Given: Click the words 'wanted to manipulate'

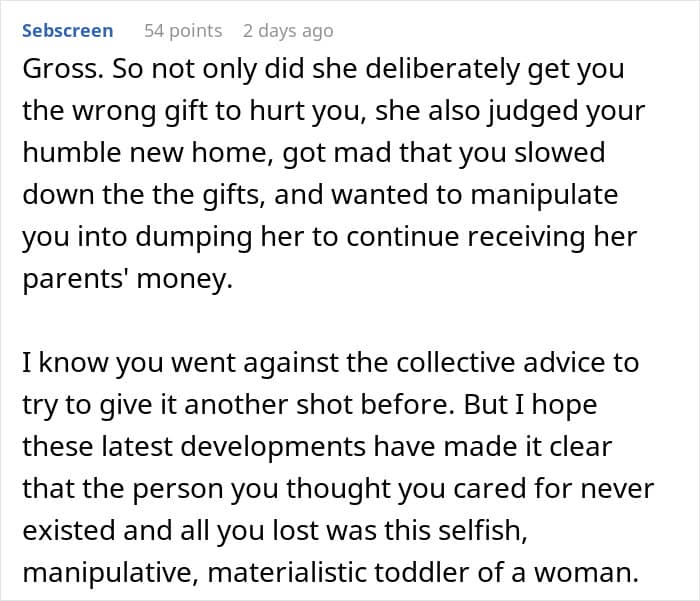Looking at the screenshot, I should pos(500,194).
